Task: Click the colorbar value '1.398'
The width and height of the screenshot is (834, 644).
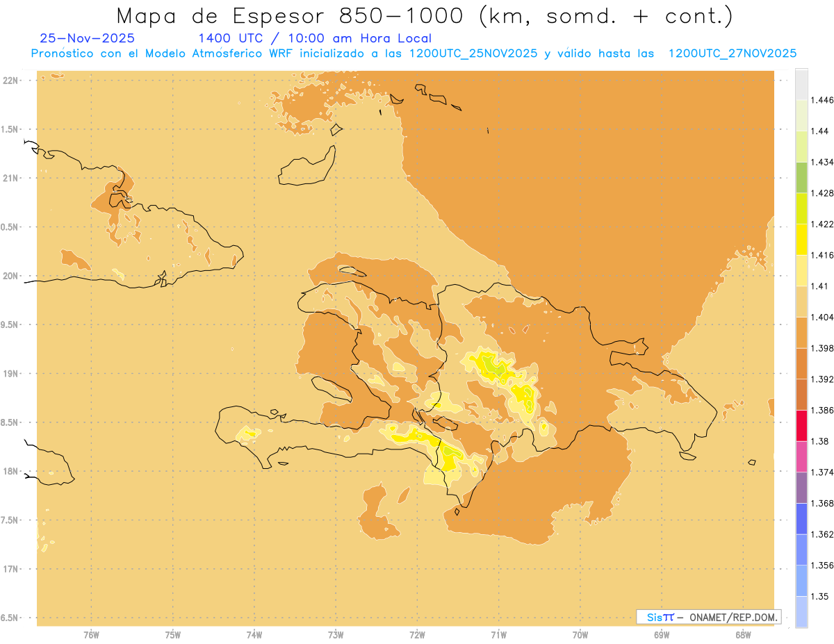Action: click(821, 348)
